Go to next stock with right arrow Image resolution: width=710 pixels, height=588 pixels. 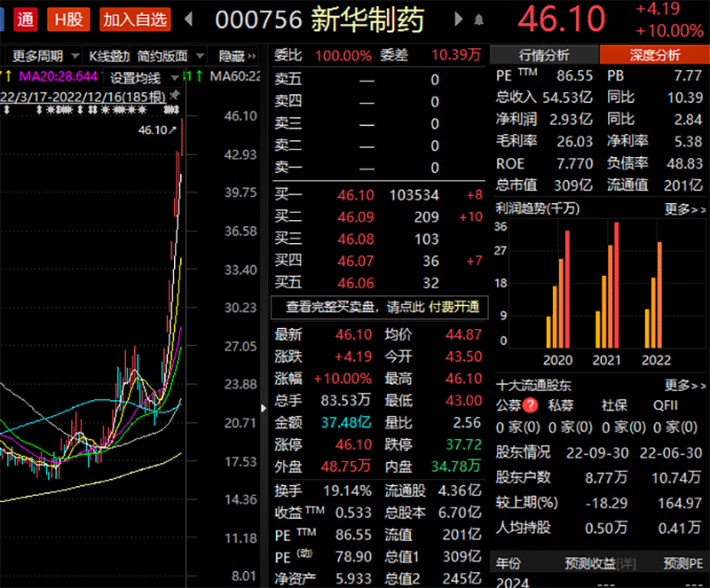(458, 19)
